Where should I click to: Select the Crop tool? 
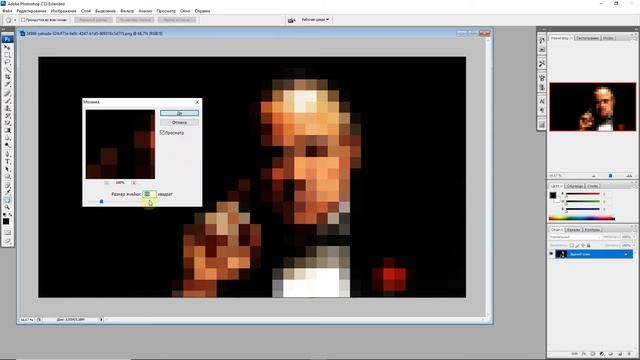pos(7,77)
